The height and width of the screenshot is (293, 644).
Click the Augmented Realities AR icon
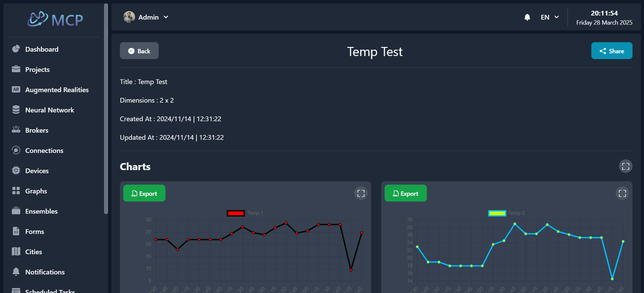point(16,89)
